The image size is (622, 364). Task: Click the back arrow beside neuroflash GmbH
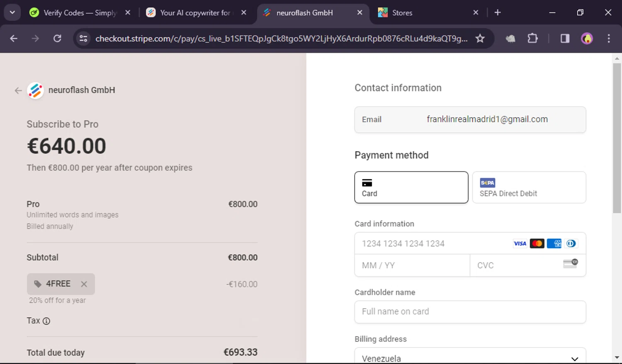[18, 90]
